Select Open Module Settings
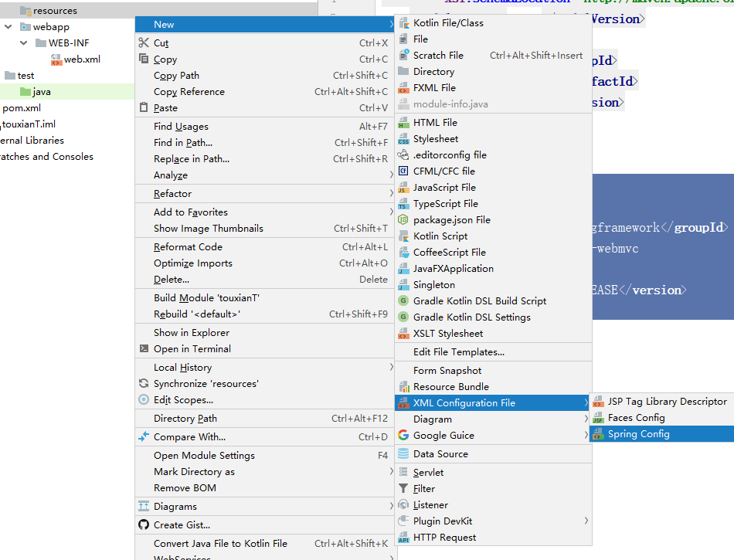 [265, 455]
